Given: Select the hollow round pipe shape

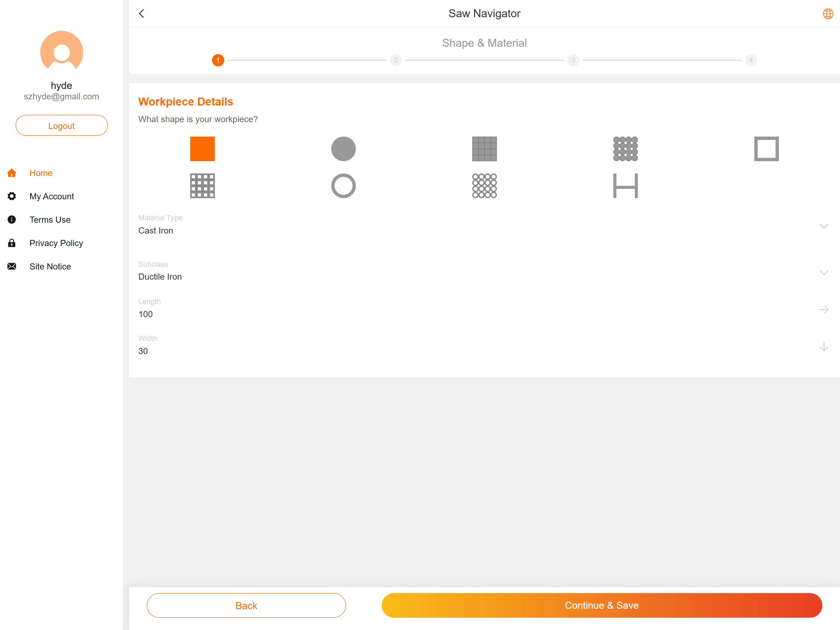Looking at the screenshot, I should coord(343,186).
